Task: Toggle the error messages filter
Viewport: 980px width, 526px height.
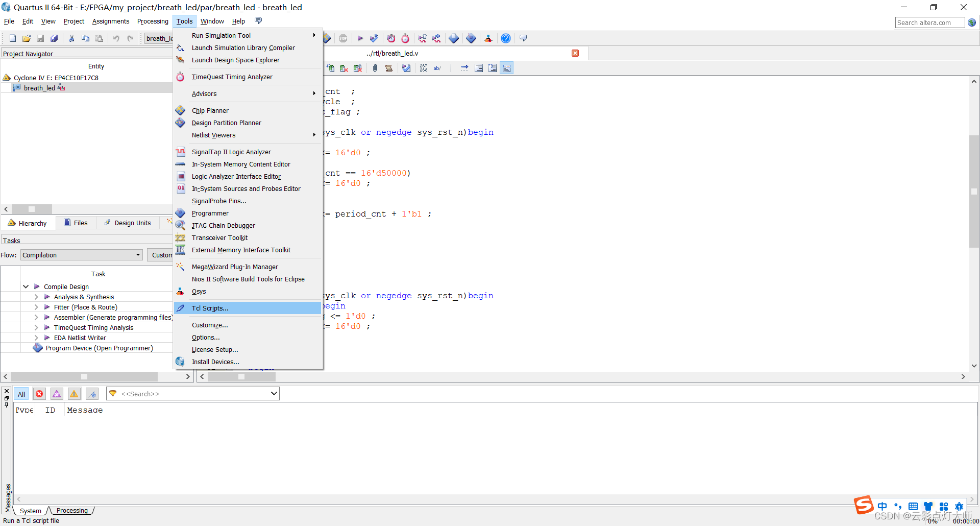Action: coord(39,394)
